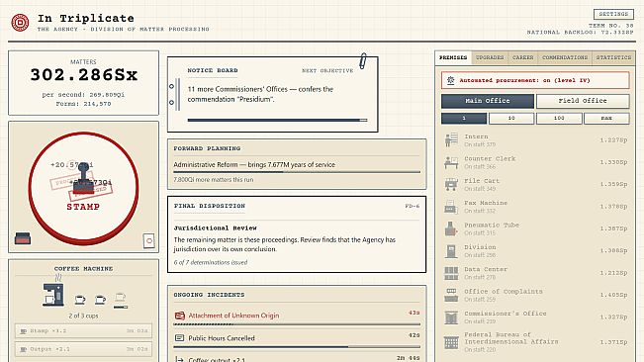Click the Output ×2.1 boost row

(83, 349)
